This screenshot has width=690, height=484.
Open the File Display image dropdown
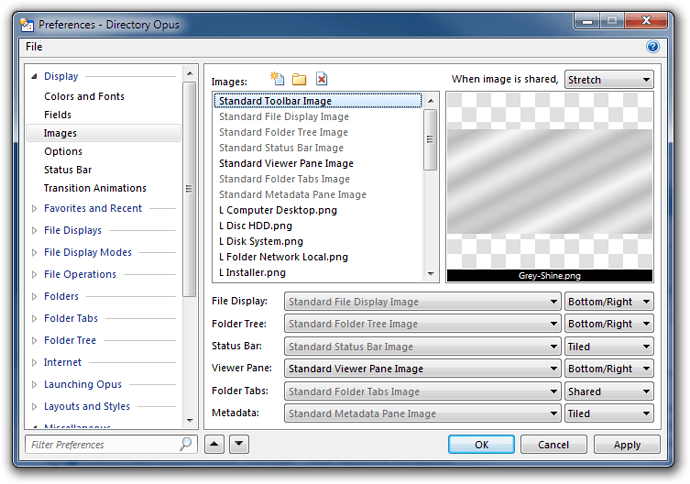(422, 302)
